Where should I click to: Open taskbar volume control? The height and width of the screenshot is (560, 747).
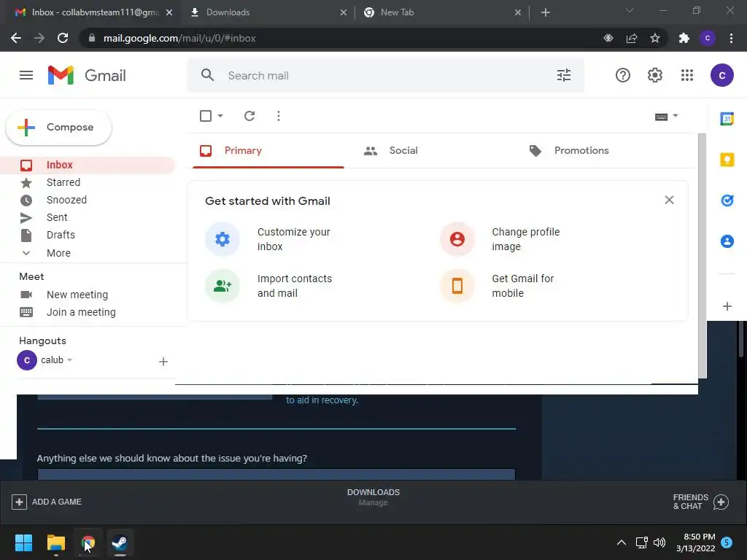coord(659,542)
